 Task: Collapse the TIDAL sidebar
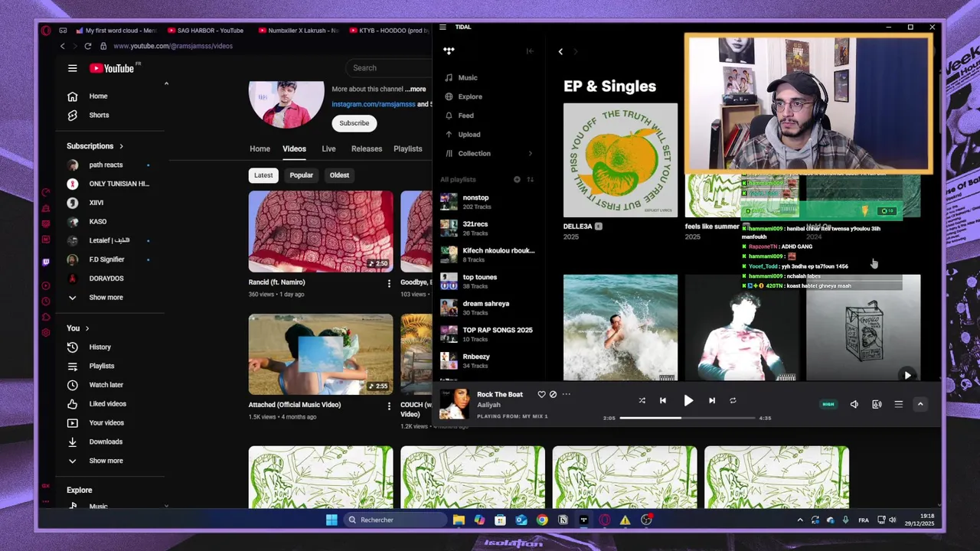[x=530, y=51]
